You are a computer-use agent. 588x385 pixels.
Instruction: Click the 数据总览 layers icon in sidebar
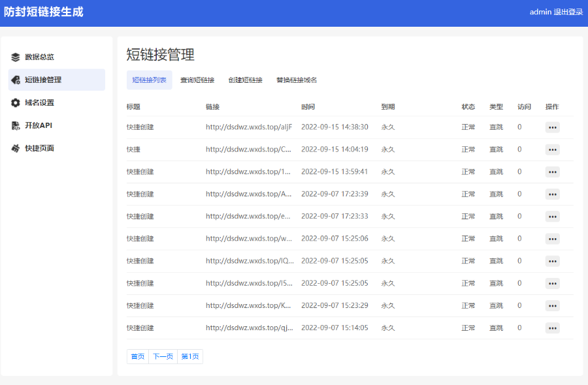tap(16, 57)
